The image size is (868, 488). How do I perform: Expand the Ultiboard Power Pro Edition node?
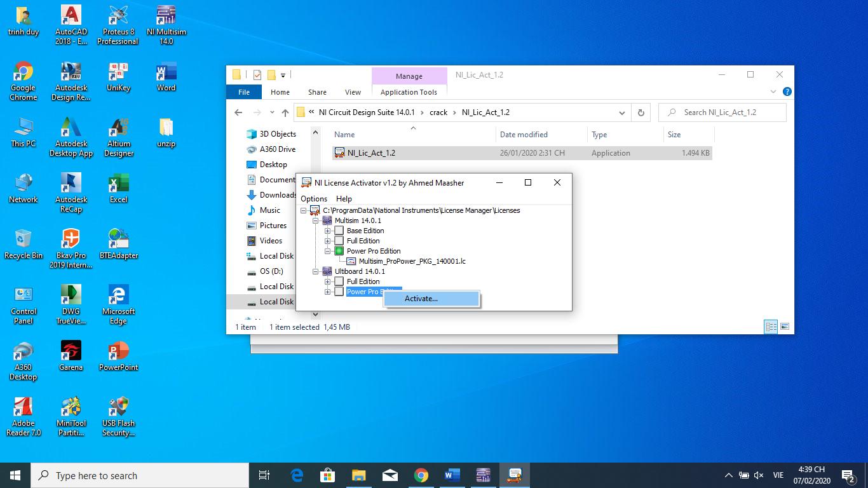pos(328,292)
